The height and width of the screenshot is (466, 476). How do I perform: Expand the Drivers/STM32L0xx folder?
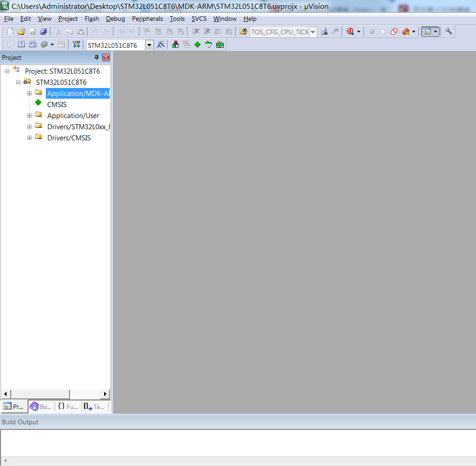tap(30, 127)
